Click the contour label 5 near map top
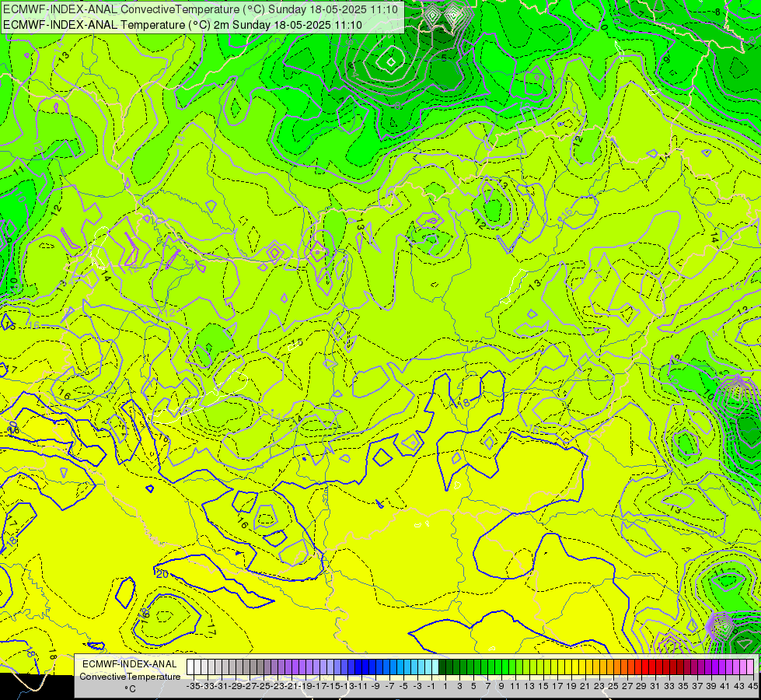 click(444, 58)
